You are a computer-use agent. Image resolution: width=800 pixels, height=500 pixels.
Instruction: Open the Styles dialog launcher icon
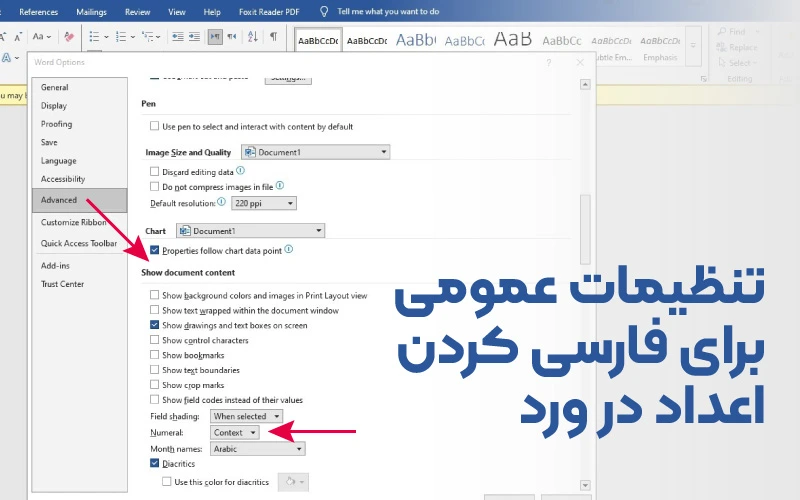pyautogui.click(x=704, y=79)
